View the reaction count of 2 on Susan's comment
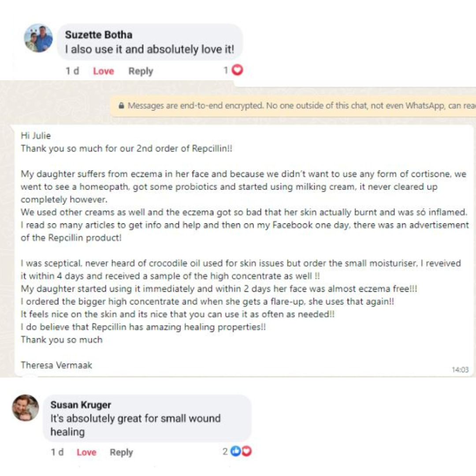 [x=225, y=451]
